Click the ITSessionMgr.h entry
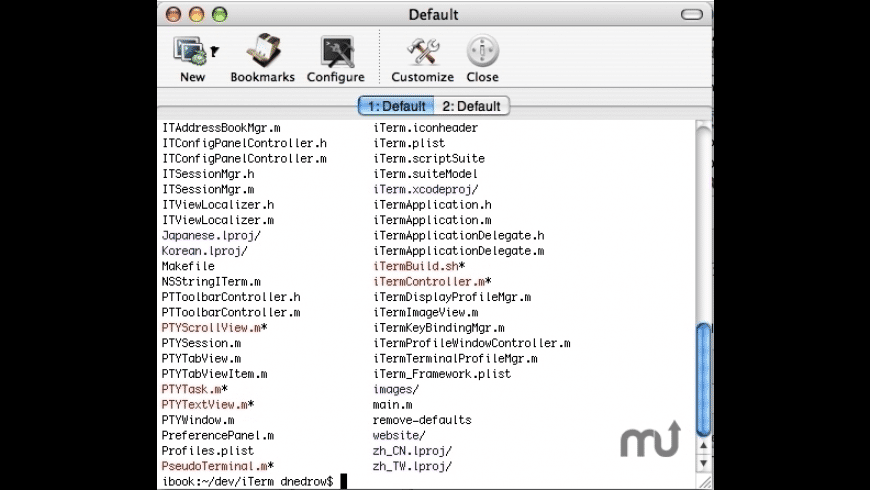Image resolution: width=870 pixels, height=490 pixels. pos(208,174)
